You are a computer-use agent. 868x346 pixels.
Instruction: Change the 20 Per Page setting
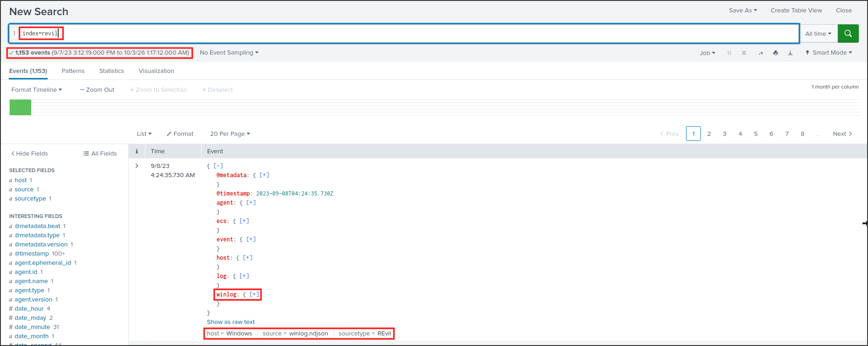[x=230, y=134]
